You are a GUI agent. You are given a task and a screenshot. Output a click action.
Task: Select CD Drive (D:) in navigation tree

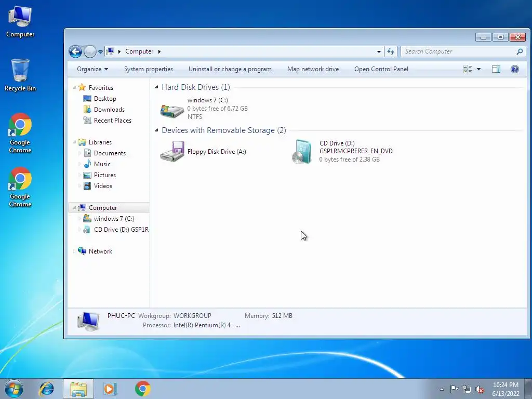coord(121,230)
